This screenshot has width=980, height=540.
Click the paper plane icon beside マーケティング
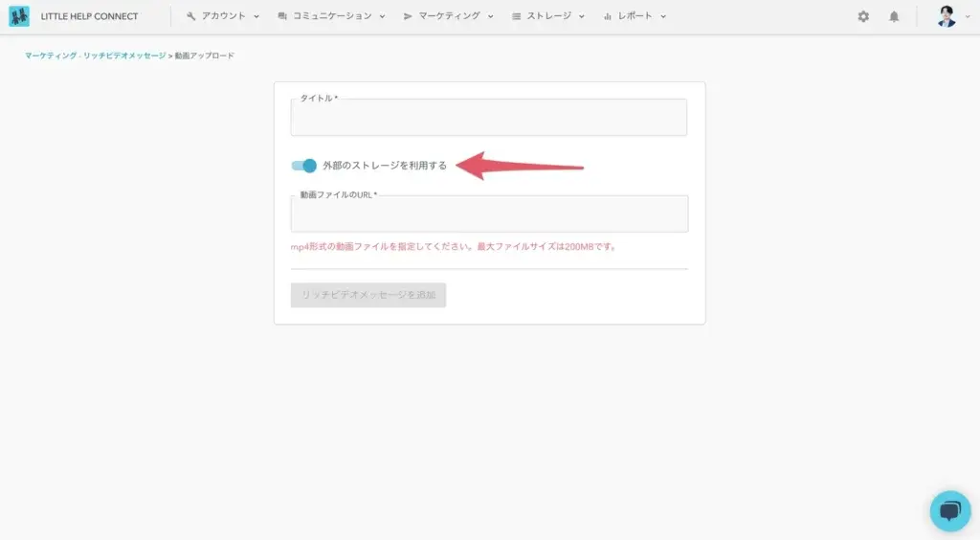[408, 16]
